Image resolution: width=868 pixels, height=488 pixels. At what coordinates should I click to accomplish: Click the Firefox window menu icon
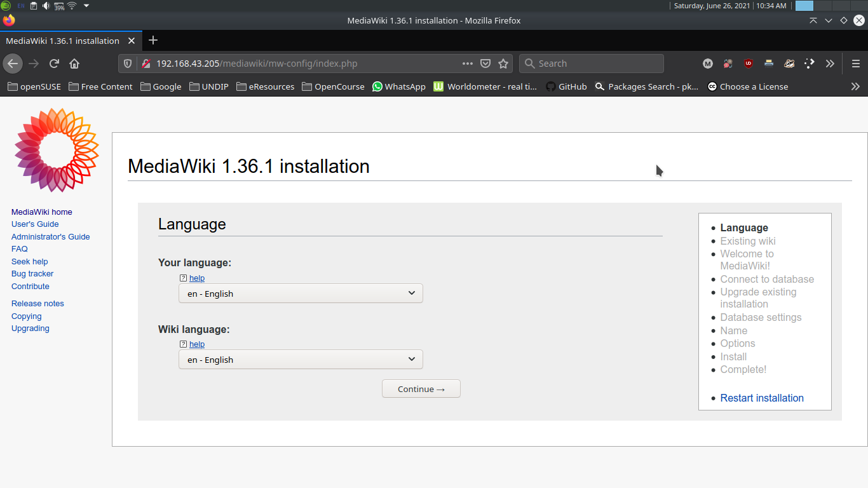tap(8, 20)
